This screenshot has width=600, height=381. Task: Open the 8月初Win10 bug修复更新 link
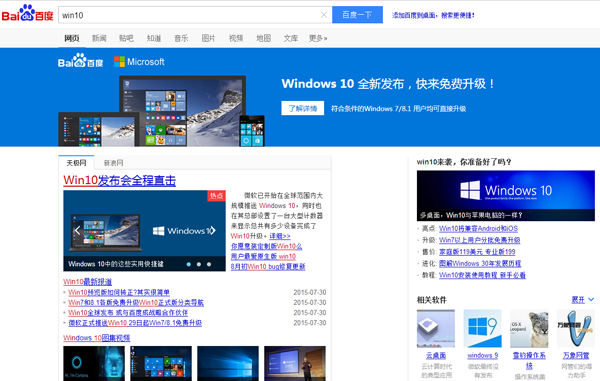pos(268,266)
